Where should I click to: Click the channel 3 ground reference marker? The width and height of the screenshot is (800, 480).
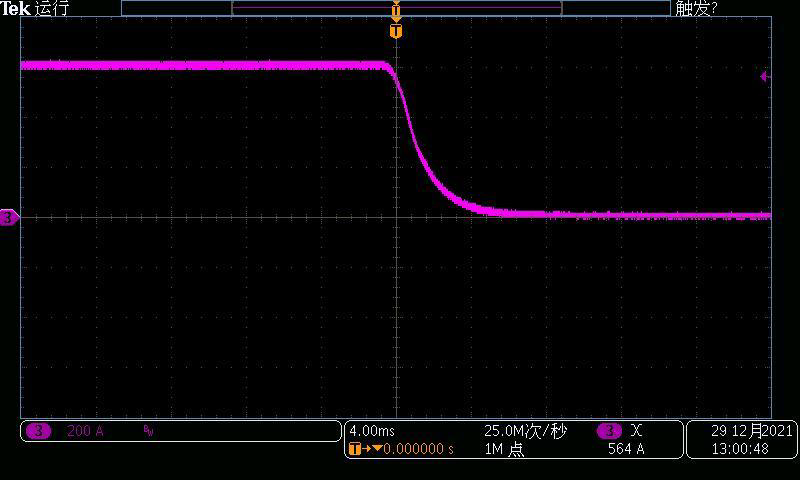pos(8,217)
